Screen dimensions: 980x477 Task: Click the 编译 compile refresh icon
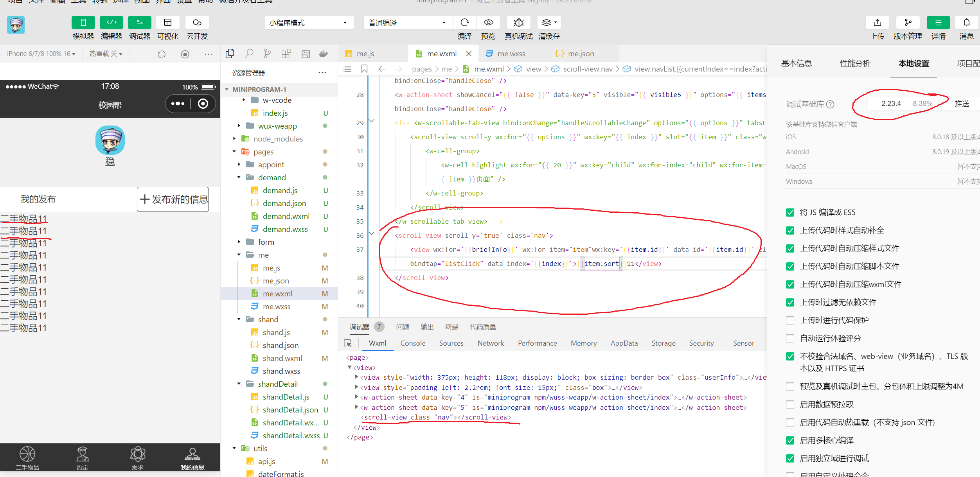(x=464, y=23)
